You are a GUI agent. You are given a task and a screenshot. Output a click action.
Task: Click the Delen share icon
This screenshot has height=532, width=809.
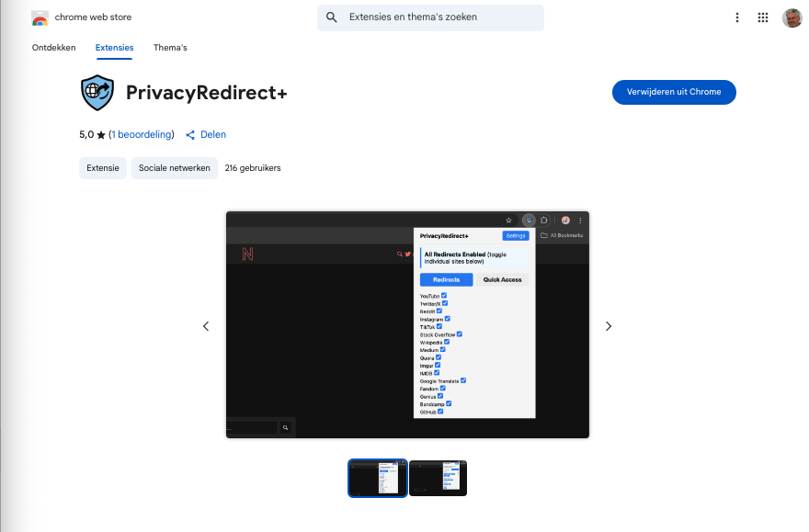click(190, 135)
